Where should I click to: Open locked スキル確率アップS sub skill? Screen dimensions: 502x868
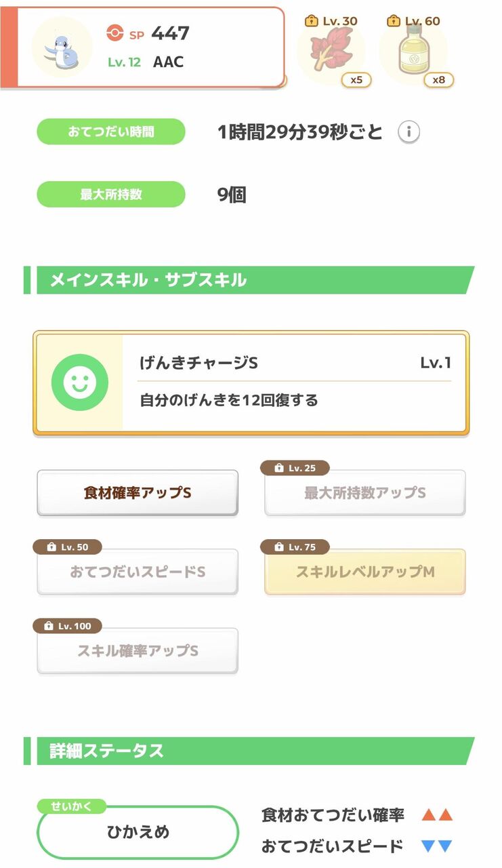point(138,651)
